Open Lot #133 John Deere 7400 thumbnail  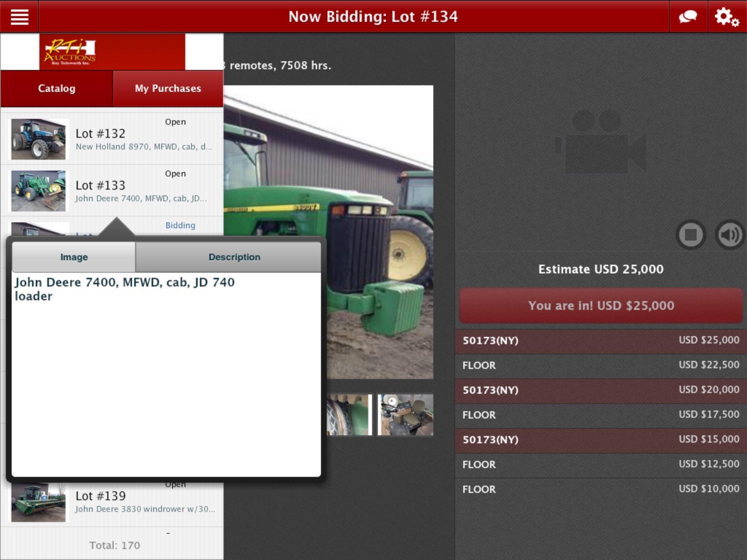click(38, 191)
